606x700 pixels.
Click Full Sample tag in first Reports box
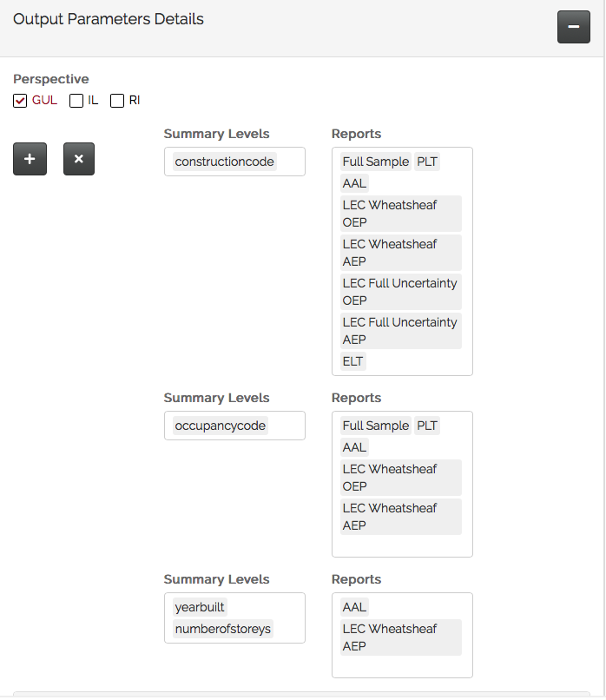pyautogui.click(x=375, y=162)
